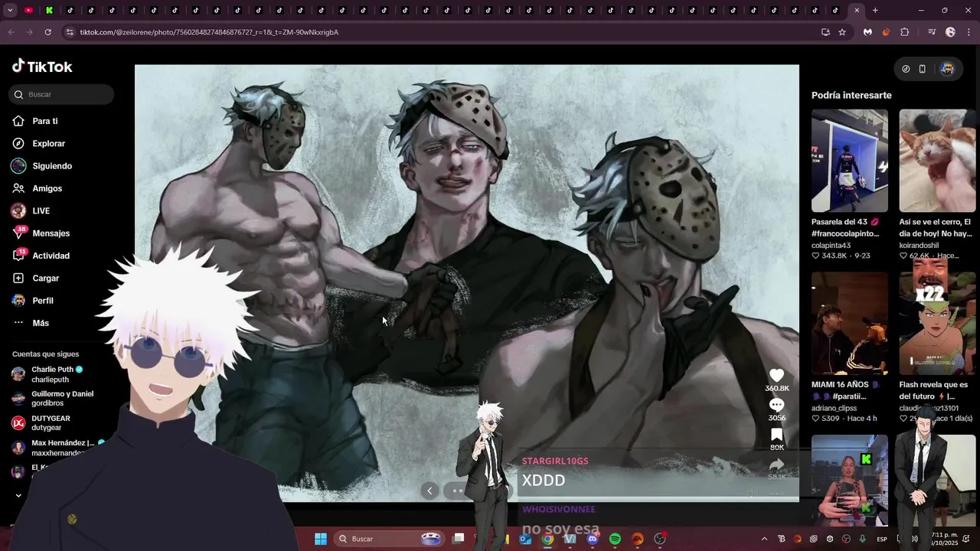Close the active TikTok tab

[x=857, y=11]
